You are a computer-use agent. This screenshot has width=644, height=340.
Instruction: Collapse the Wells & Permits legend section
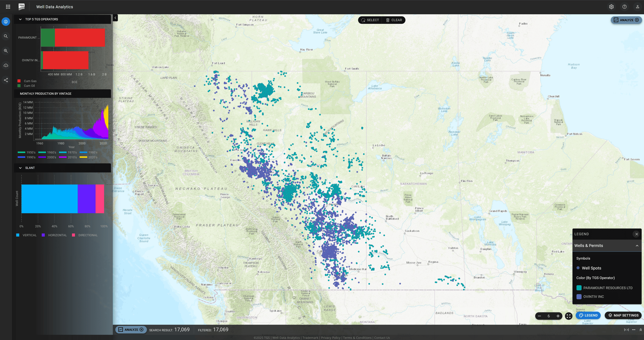tap(638, 245)
